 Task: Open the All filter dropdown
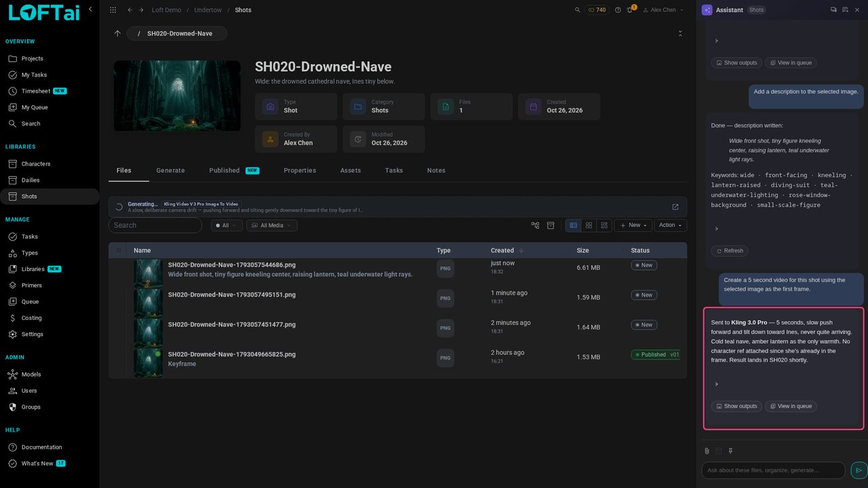pyautogui.click(x=226, y=225)
